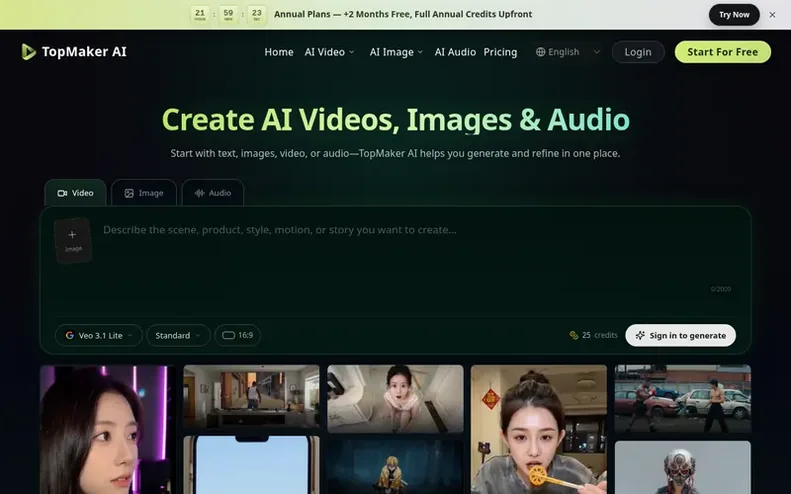Screen dimensions: 791x494
Task: Open the Pricing page
Action: pyautogui.click(x=500, y=52)
